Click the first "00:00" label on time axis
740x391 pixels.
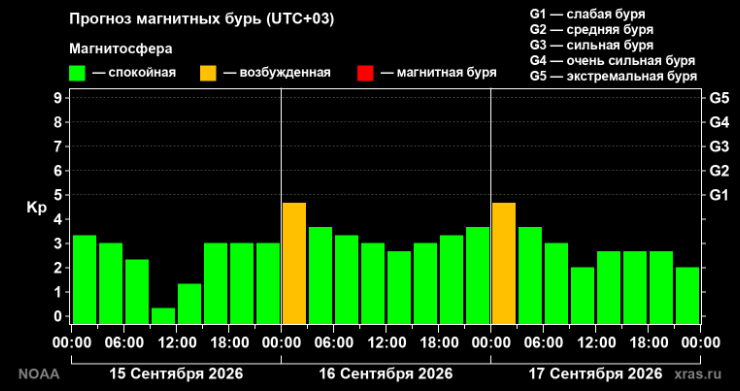tap(72, 342)
